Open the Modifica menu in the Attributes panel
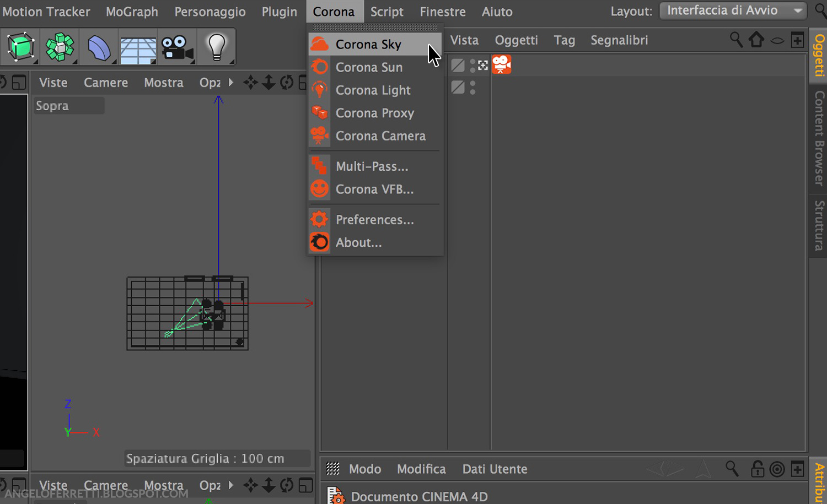This screenshot has width=827, height=504. point(421,469)
